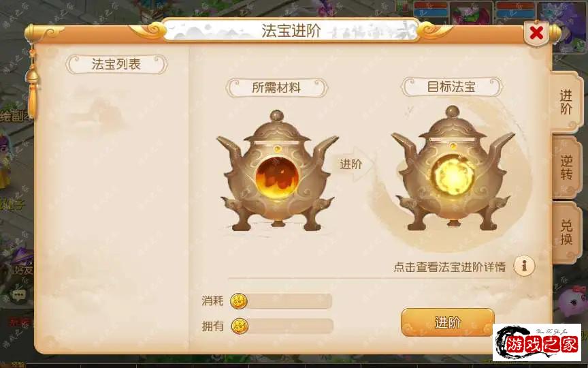Click the gold coin icon next to 拥有
Viewport: 588px width, 368px height.
(240, 326)
